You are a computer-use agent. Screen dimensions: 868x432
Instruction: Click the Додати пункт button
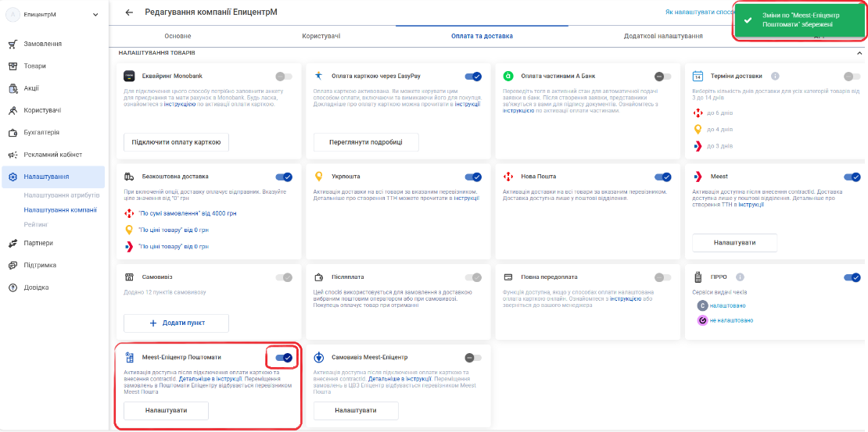(176, 323)
